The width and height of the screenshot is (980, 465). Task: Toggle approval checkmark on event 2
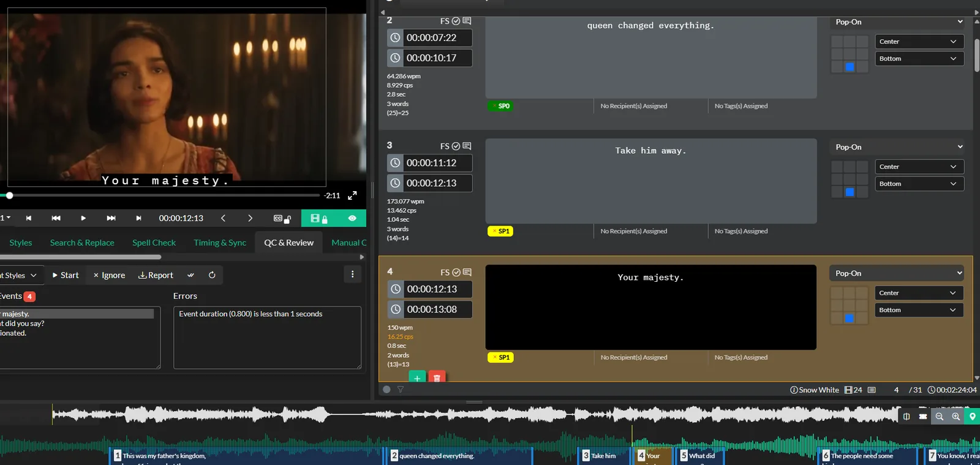[x=456, y=21]
